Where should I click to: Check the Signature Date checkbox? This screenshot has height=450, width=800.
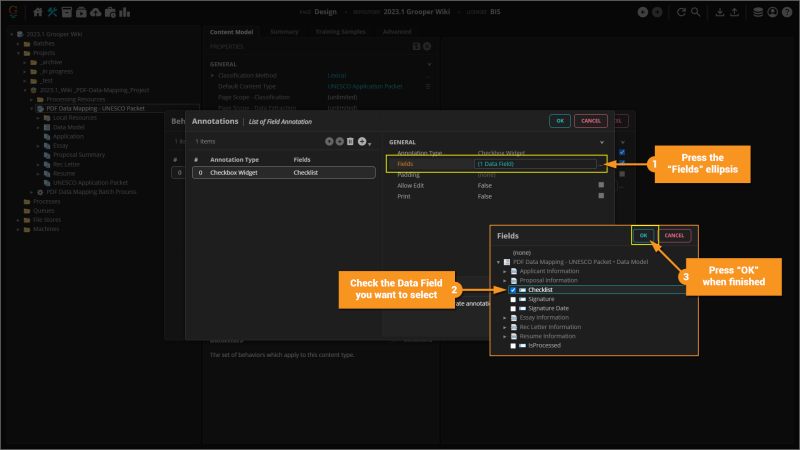point(513,308)
